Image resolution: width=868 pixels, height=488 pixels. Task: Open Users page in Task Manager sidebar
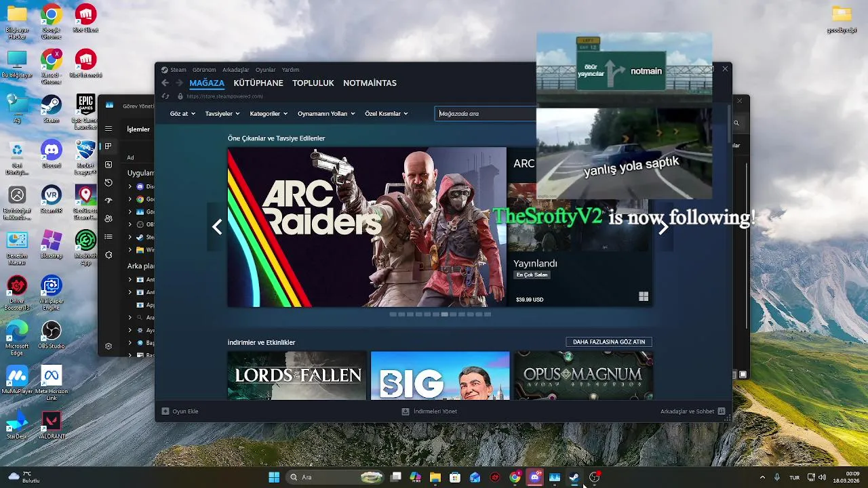[x=108, y=218]
